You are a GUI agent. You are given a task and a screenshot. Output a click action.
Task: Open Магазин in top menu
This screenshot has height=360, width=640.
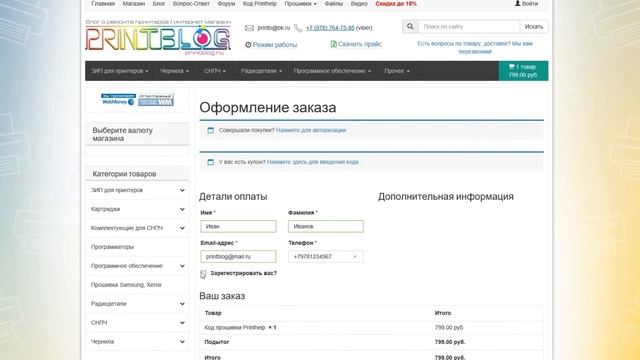[134, 4]
